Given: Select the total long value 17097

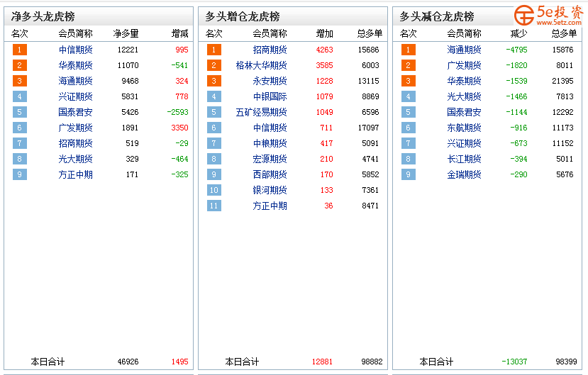Looking at the screenshot, I should click(368, 128).
